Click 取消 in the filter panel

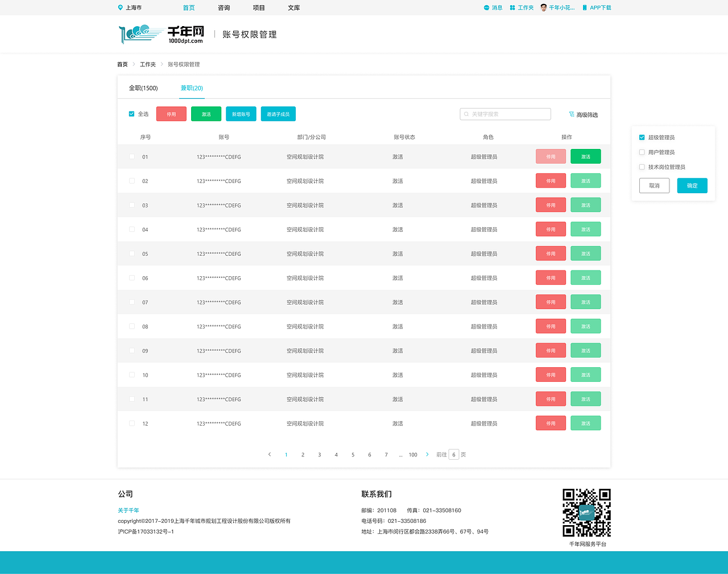654,186
